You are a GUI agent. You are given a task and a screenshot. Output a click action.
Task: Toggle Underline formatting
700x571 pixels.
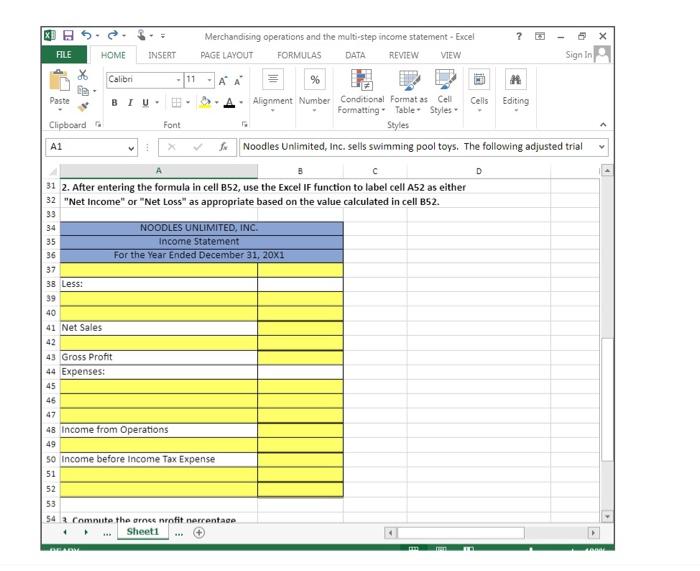[x=145, y=103]
